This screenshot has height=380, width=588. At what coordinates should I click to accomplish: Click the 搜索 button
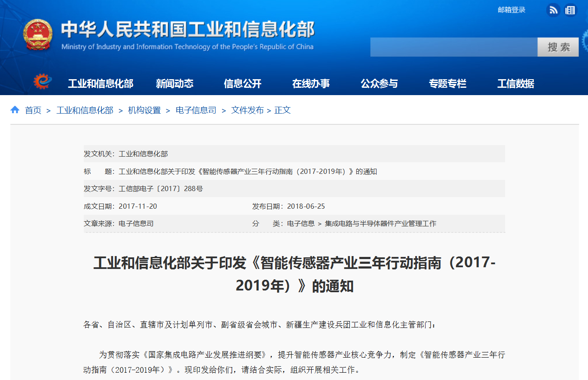tap(558, 47)
